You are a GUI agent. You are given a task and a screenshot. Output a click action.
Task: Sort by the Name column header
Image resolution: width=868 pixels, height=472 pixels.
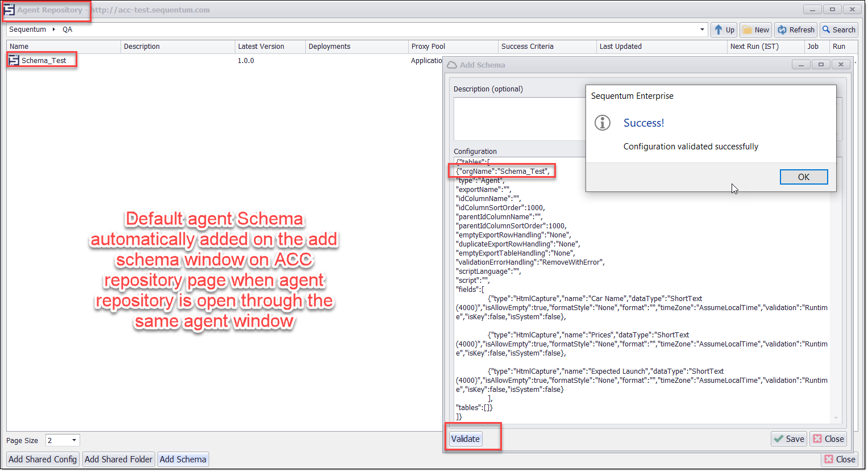pos(63,47)
